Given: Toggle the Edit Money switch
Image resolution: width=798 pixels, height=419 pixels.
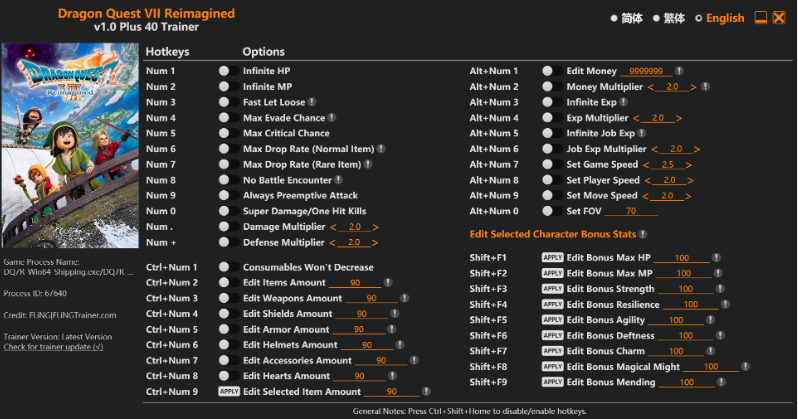Looking at the screenshot, I should [552, 71].
